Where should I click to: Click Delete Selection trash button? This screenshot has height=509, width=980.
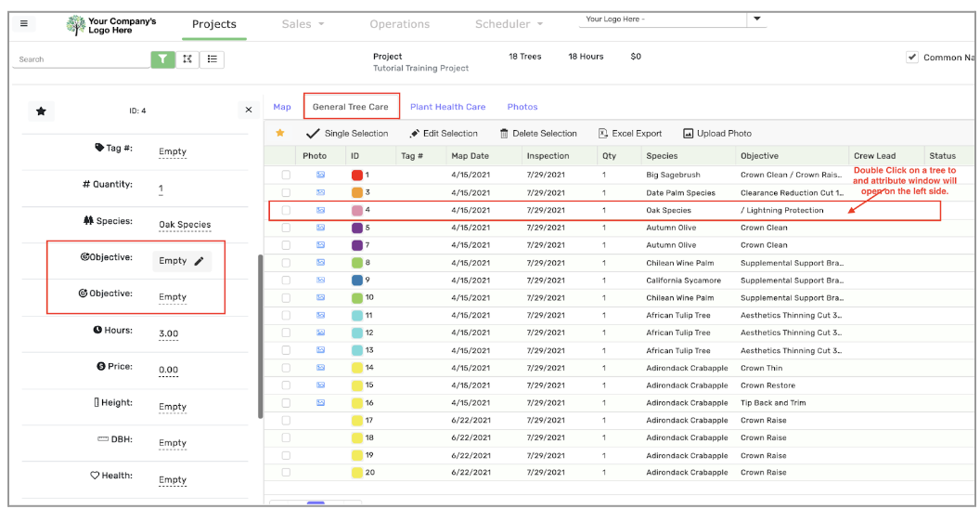point(538,133)
